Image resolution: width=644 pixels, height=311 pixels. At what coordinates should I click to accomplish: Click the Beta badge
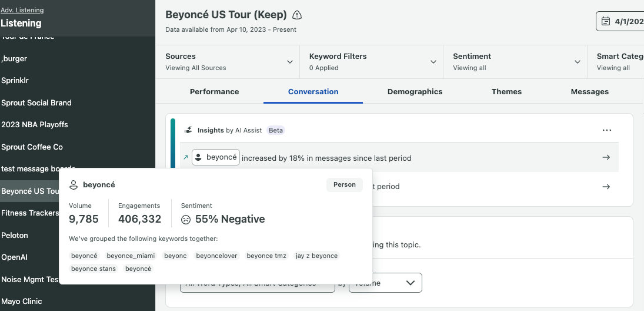click(276, 130)
